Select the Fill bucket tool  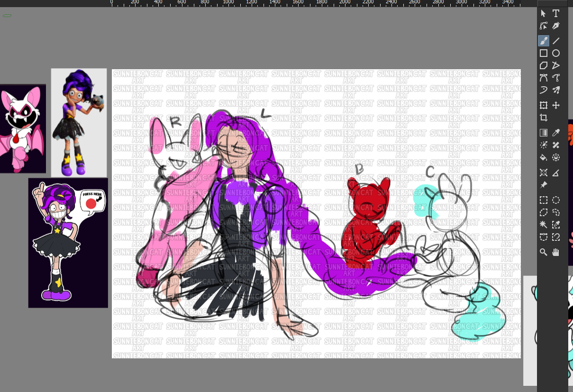tap(544, 157)
